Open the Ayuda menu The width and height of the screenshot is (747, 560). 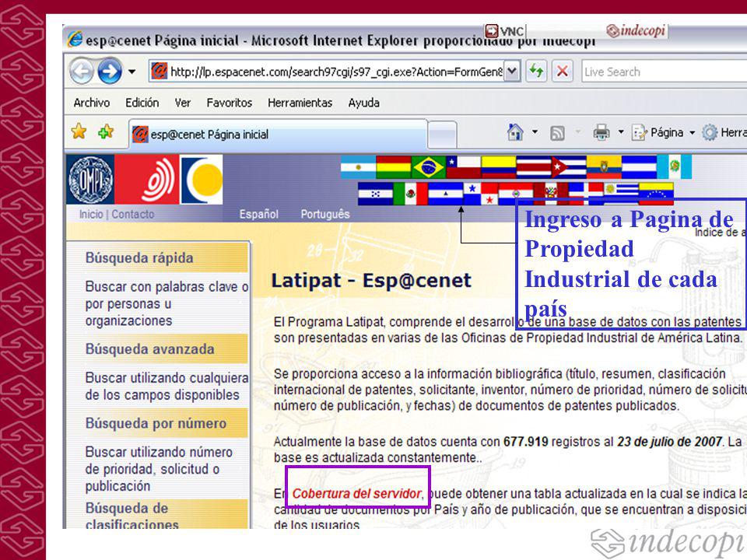[x=364, y=103]
